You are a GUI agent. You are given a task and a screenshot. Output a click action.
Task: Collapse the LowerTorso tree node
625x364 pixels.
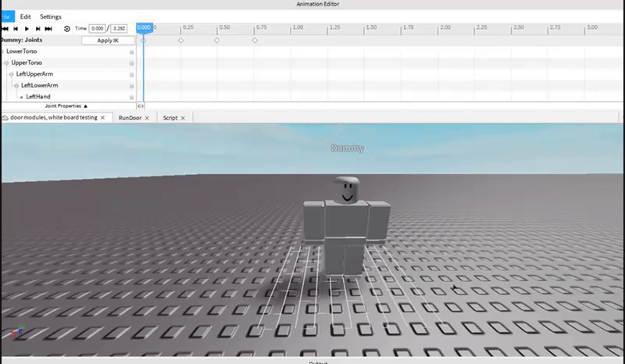(2, 52)
